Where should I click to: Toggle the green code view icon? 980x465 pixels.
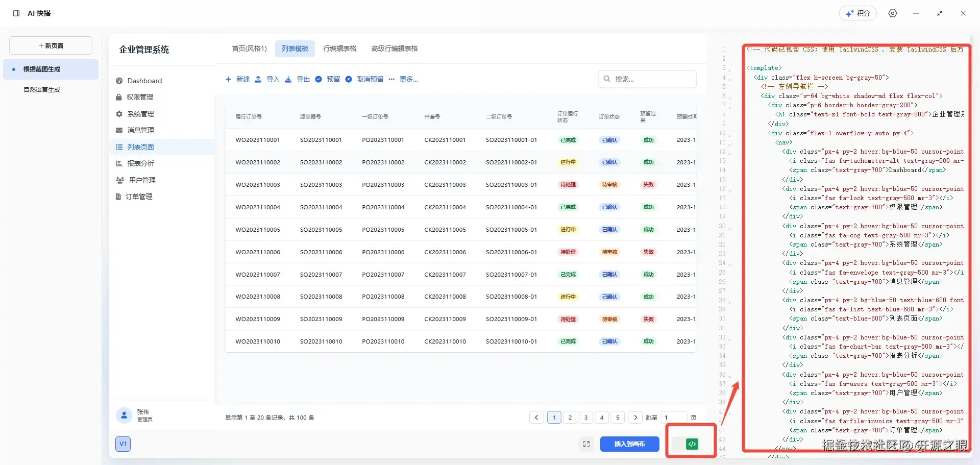pyautogui.click(x=692, y=444)
